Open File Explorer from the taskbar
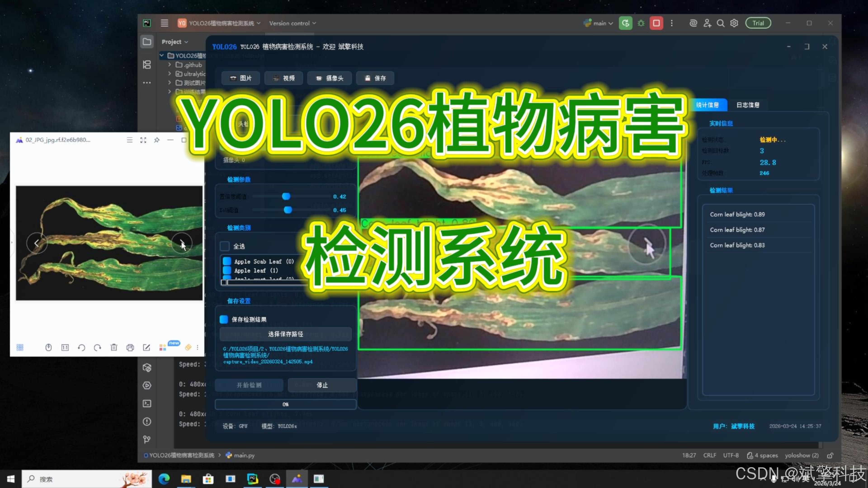Screen dimensions: 868x488 (x=186, y=479)
